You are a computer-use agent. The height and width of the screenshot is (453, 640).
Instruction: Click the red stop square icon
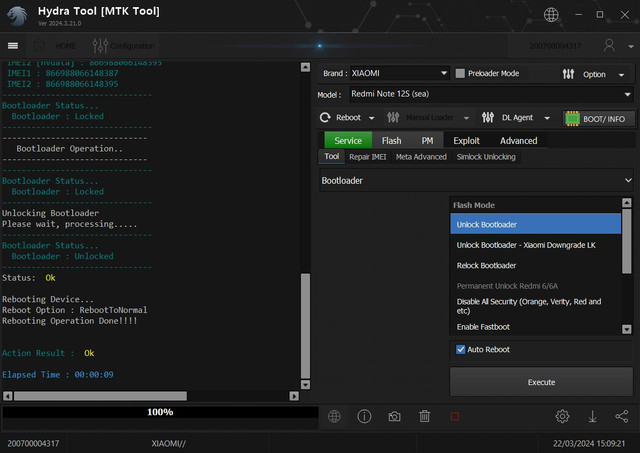pos(455,416)
